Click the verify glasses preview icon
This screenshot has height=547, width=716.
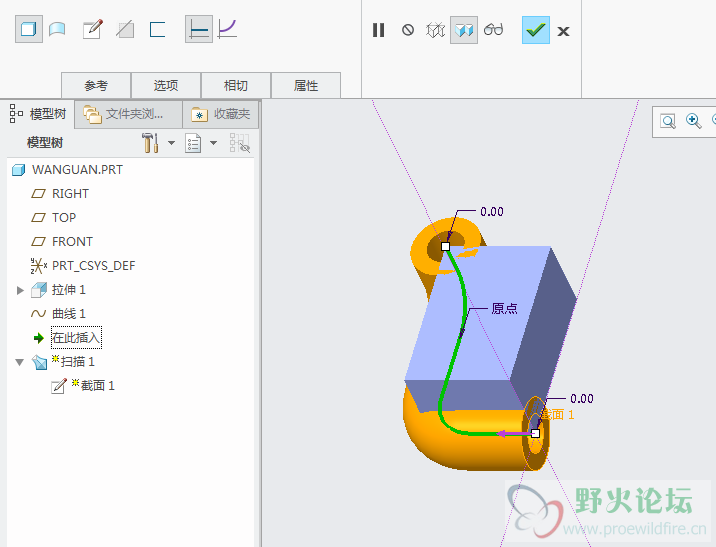(494, 30)
